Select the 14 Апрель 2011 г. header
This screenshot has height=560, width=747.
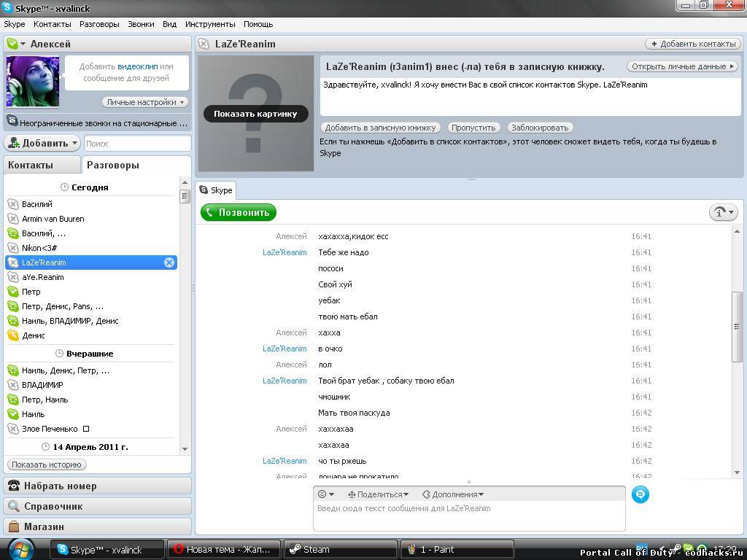click(85, 447)
